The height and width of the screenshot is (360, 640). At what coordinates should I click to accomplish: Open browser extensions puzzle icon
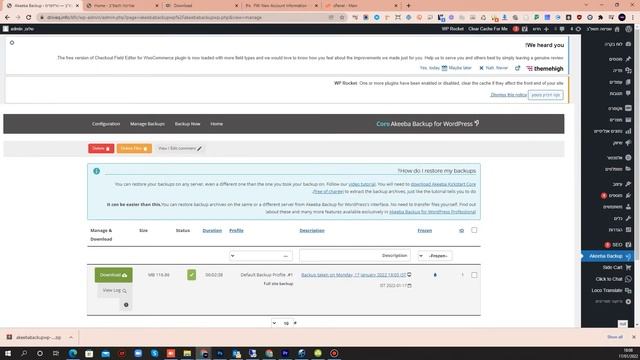click(x=600, y=18)
